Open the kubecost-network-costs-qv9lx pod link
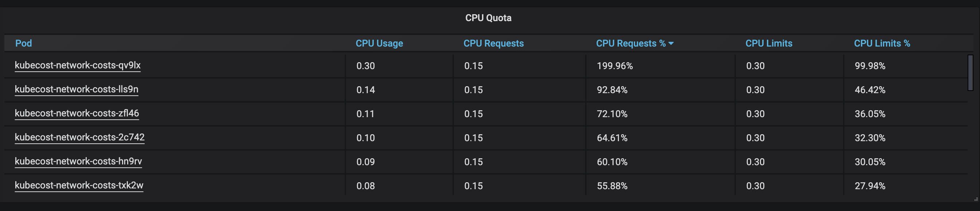The height and width of the screenshot is (211, 980). click(x=78, y=65)
